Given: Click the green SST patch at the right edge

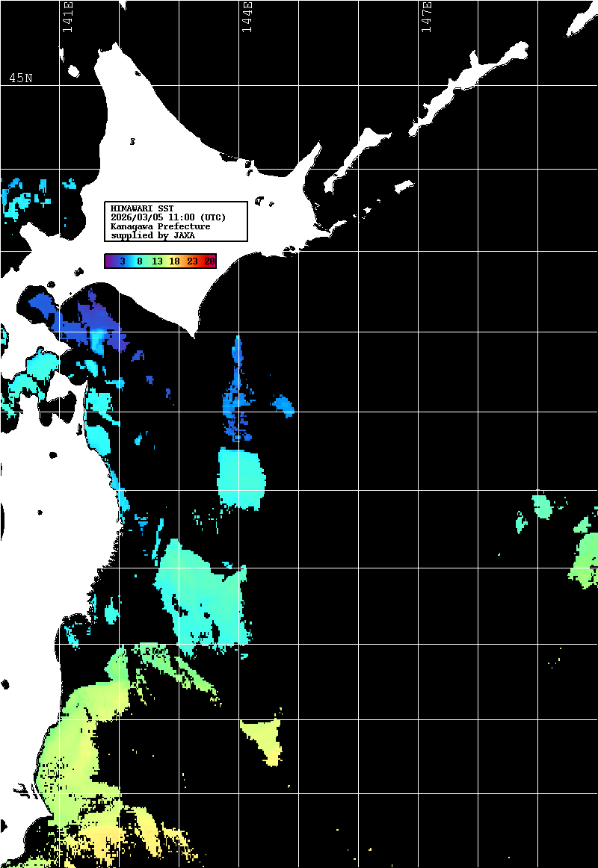Looking at the screenshot, I should pos(585,560).
